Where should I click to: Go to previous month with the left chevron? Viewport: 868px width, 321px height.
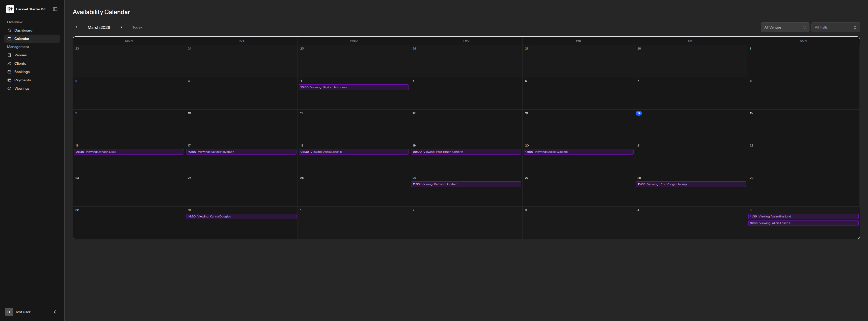pos(76,27)
